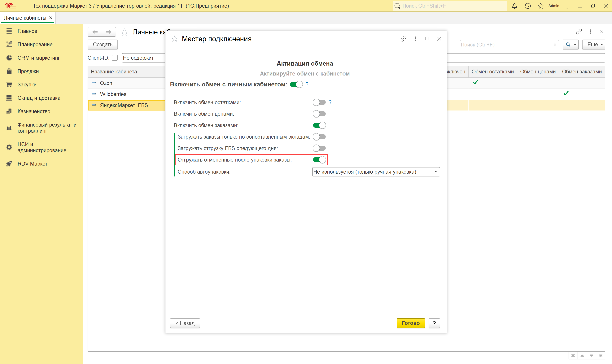
Task: Add Мастер подключения to favorites star
Action: (x=174, y=39)
